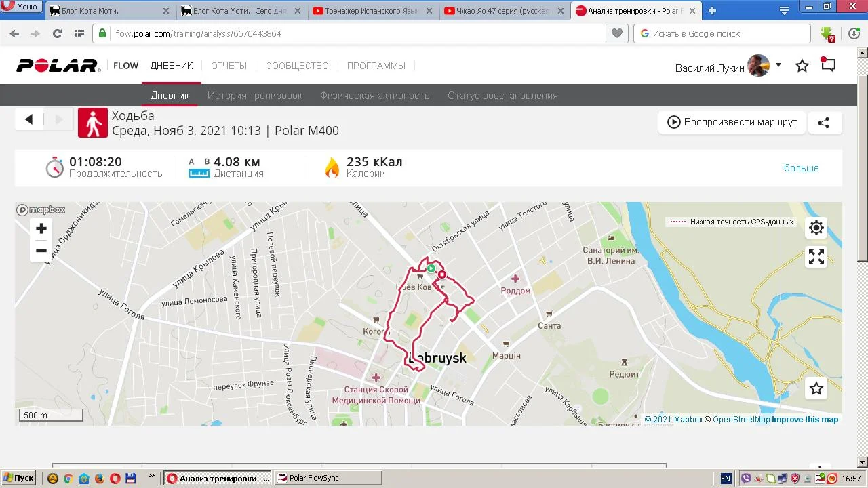
Task: Switch to Статус восстановления tab
Action: (502, 96)
